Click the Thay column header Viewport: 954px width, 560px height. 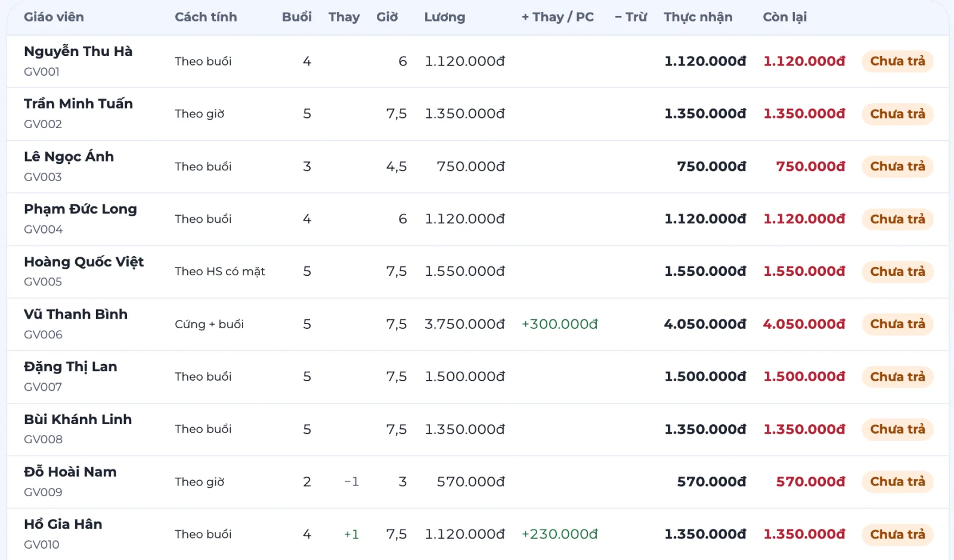click(x=344, y=17)
